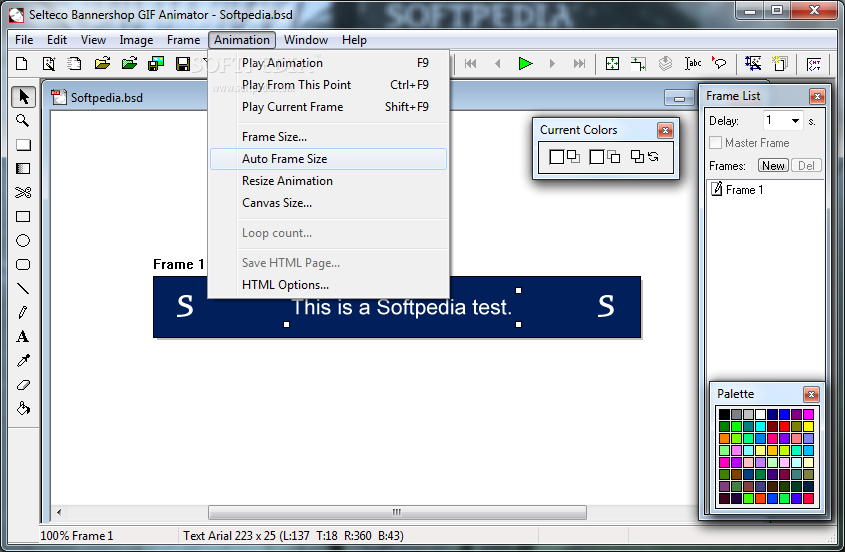Select the eraser tool
845x552 pixels.
23,385
